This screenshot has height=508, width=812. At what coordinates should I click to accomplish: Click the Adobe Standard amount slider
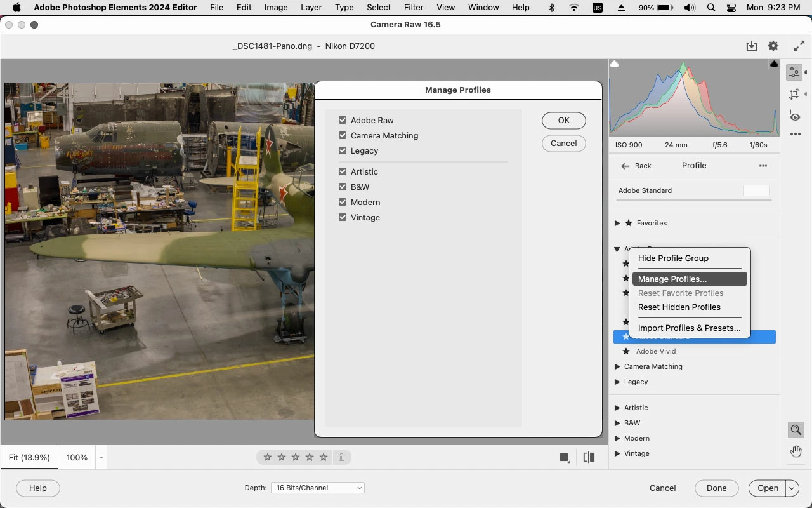click(693, 200)
